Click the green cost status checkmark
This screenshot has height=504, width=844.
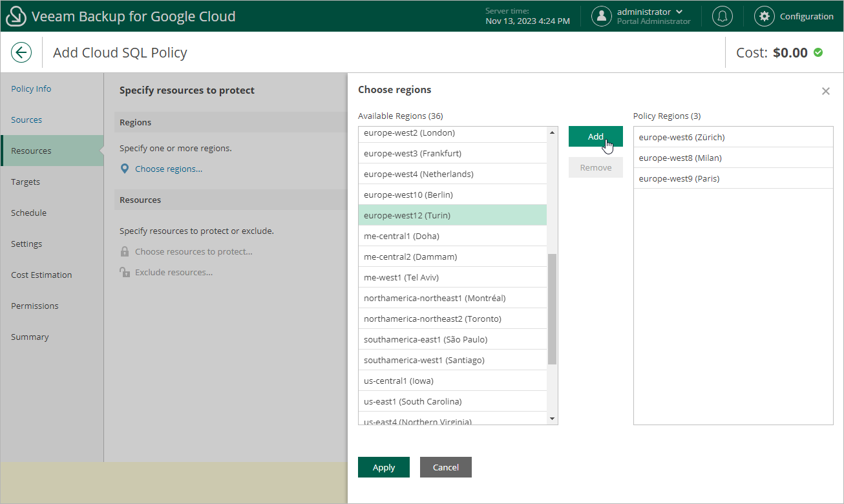tap(818, 52)
